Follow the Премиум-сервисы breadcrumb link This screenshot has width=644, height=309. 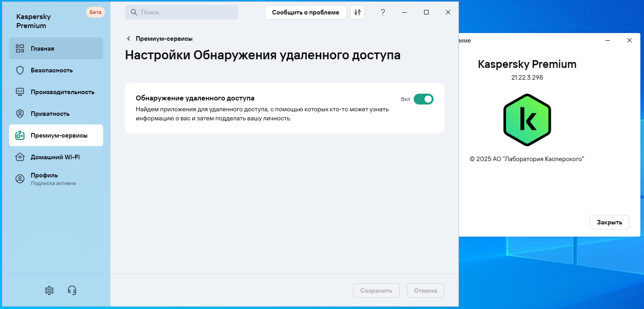pyautogui.click(x=164, y=38)
